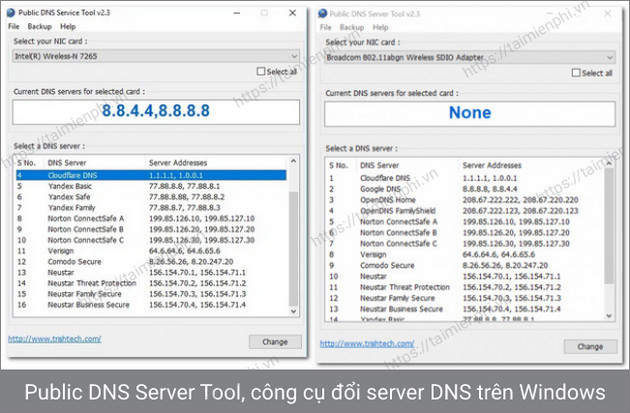Image resolution: width=630 pixels, height=413 pixels.
Task: Expand Broadcom 802.11abgn adapter dropdown
Action: pos(470,57)
